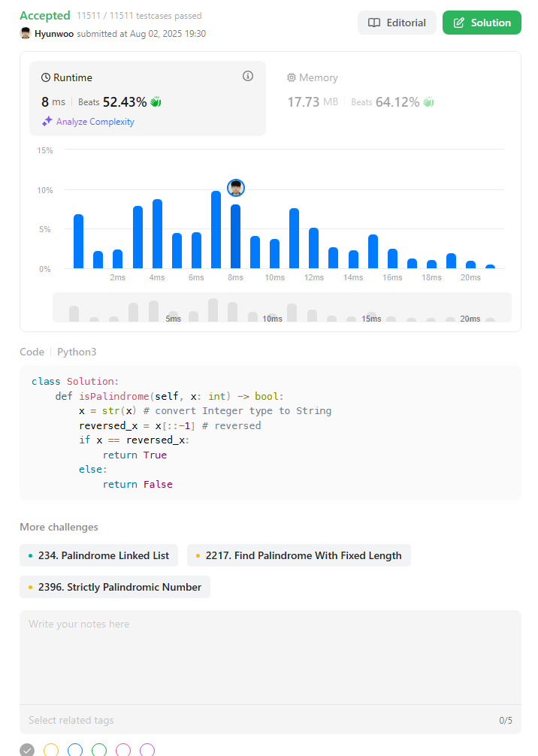Click the clapping hands beside 64.12%

point(428,101)
